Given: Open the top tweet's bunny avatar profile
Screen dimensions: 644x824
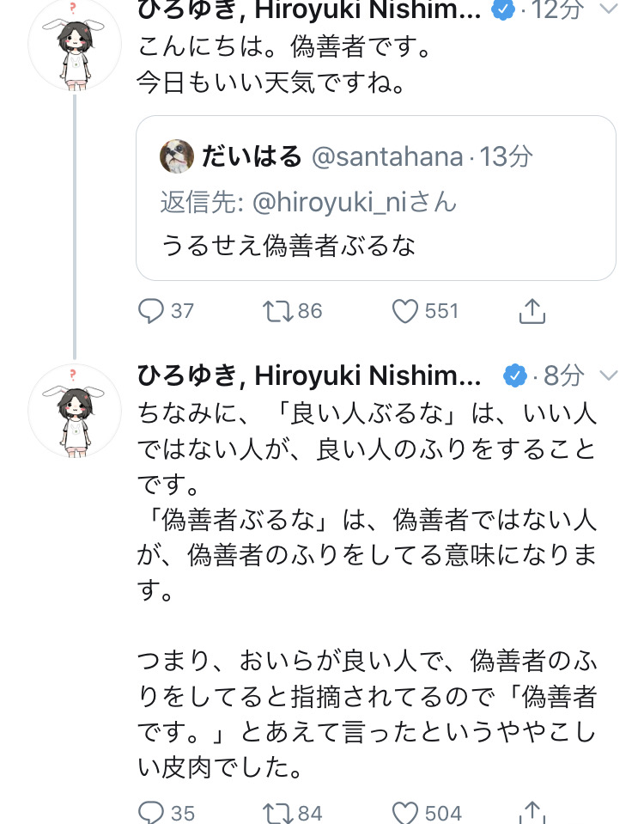Looking at the screenshot, I should coord(74,47).
